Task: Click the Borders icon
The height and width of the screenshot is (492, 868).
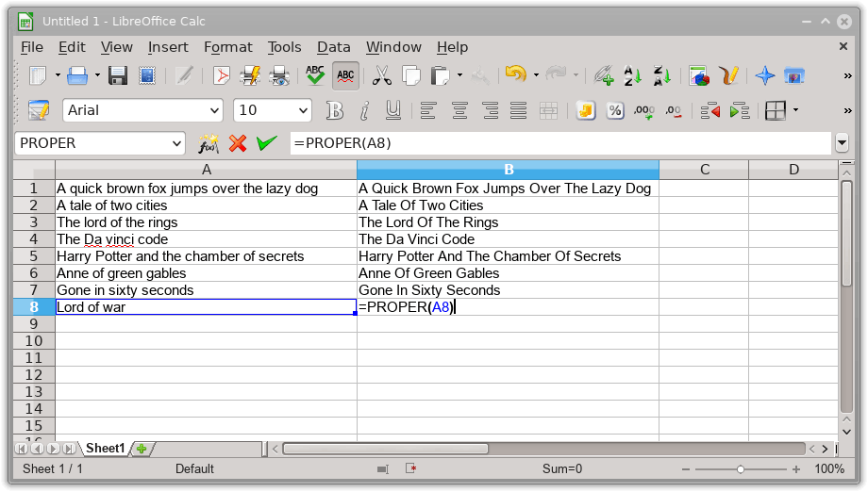Action: 776,110
